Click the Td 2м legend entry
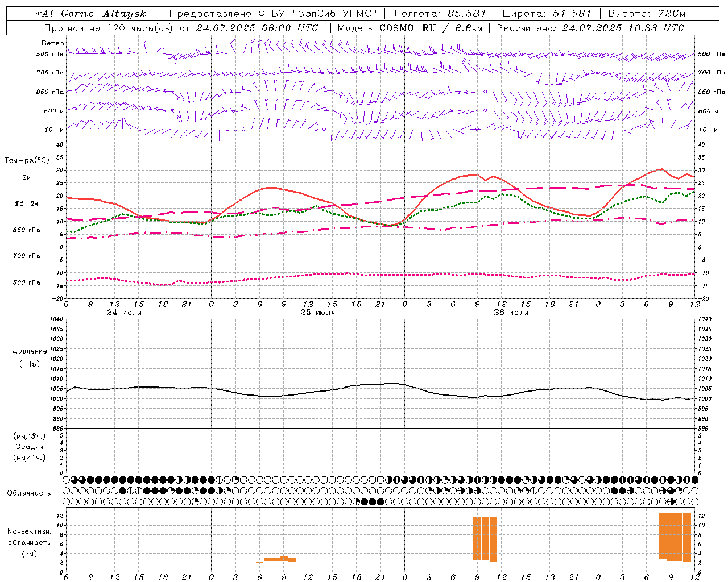The image size is (728, 582). click(x=26, y=203)
